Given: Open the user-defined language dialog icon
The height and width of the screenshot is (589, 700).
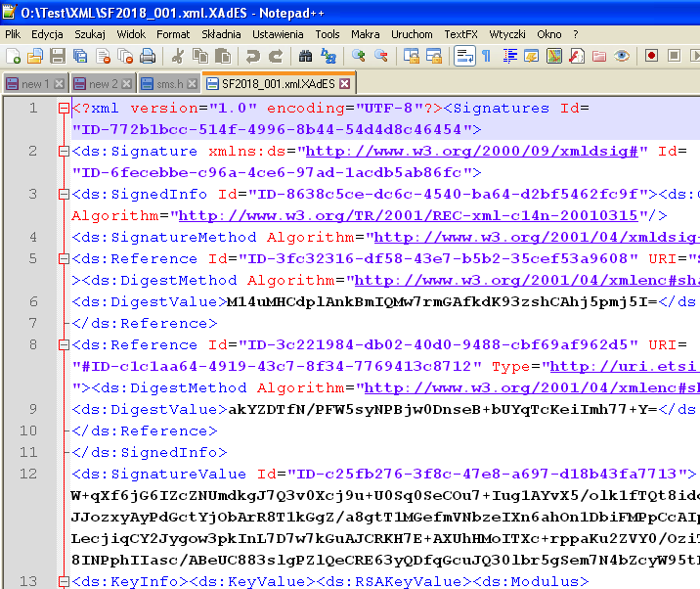Looking at the screenshot, I should tap(532, 57).
